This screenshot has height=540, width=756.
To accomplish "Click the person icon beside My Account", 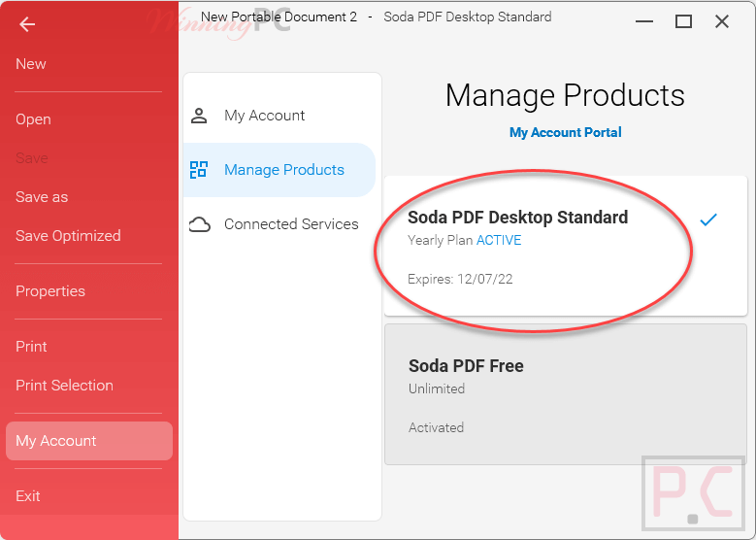I will pyautogui.click(x=199, y=116).
